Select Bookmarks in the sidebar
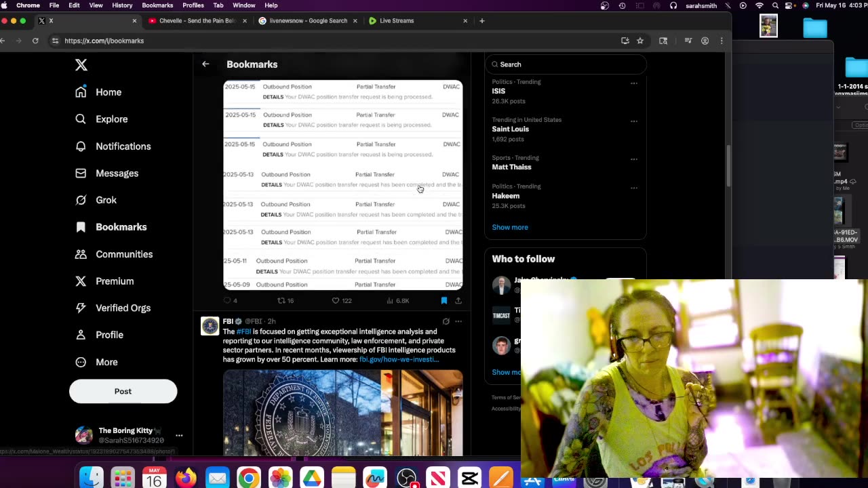The width and height of the screenshot is (868, 488). 111,227
